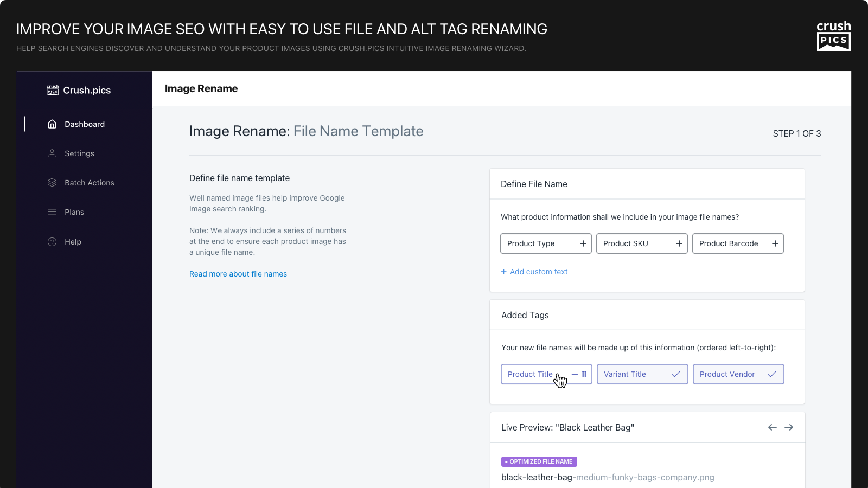Click the drag handle on Product Title tag
The image size is (868, 488).
click(x=584, y=374)
